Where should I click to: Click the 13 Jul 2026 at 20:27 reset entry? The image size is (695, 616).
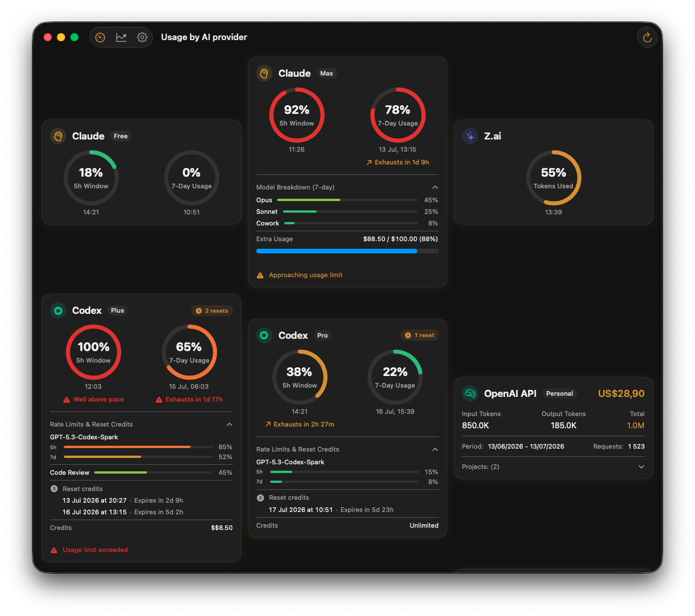[x=123, y=501]
